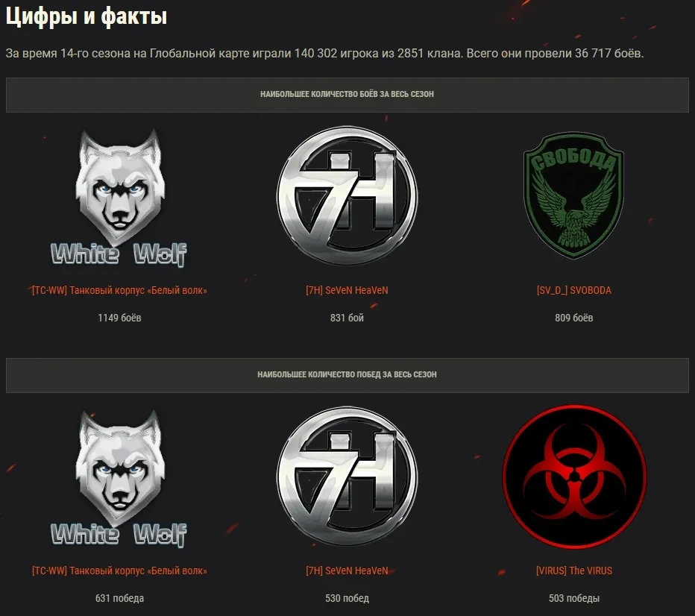Open the [7H] SeVeN HeaVeN link above 530 побед
Viewport: 695px width, 616px height.
point(347,571)
